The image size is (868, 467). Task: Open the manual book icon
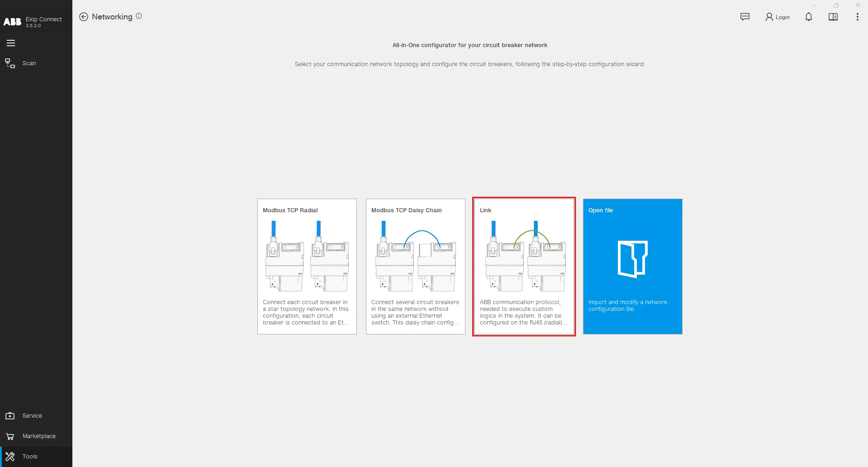point(833,17)
